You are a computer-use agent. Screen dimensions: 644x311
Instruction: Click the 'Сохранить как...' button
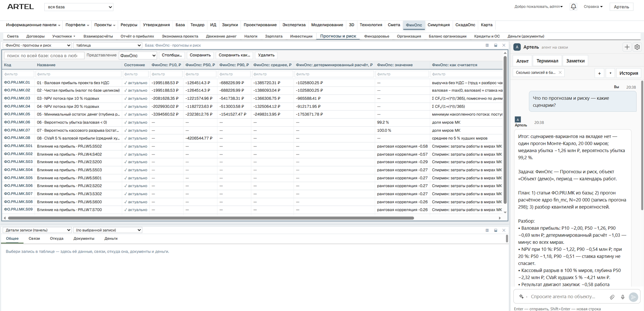coord(234,55)
